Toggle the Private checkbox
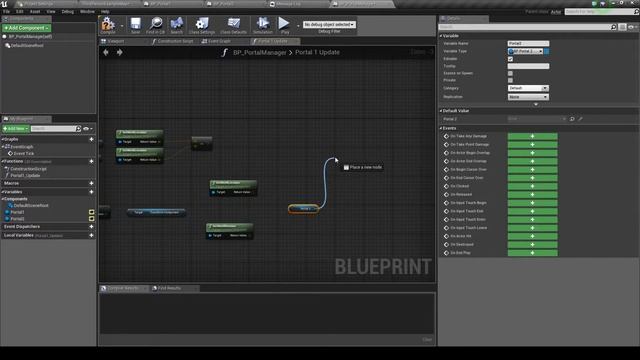The width and height of the screenshot is (640, 360). [510, 80]
